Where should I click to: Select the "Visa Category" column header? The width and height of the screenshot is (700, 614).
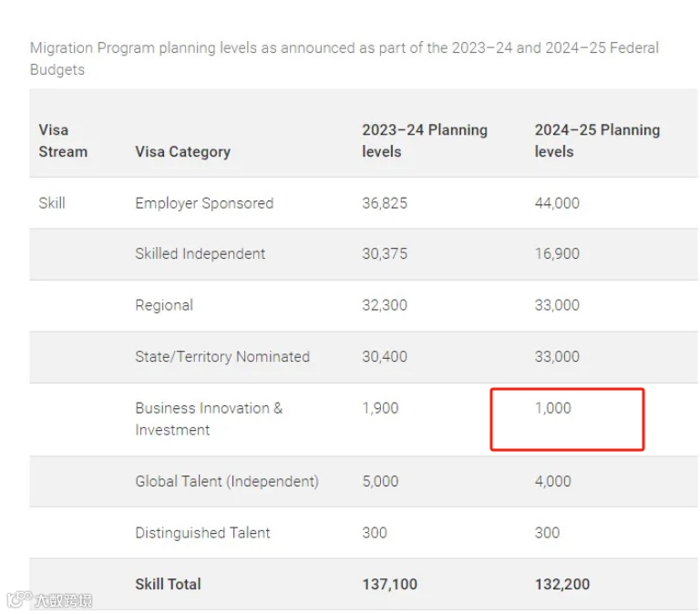[x=182, y=151]
